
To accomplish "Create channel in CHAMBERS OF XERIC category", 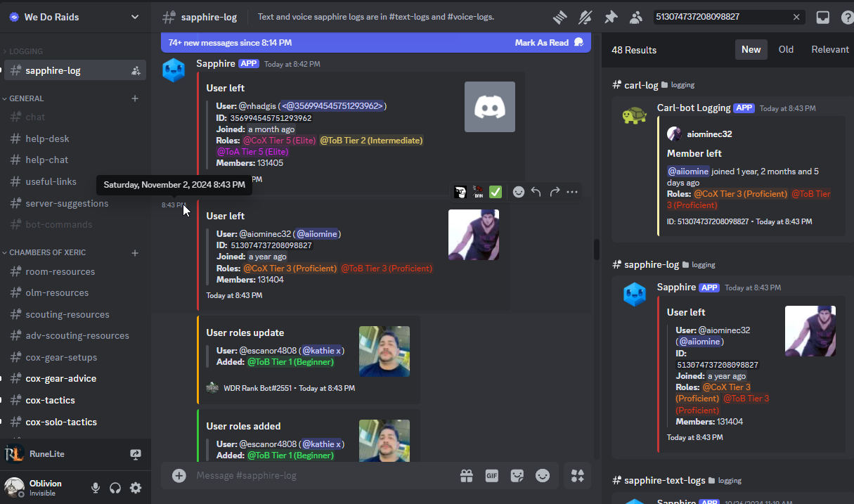I will coord(135,252).
